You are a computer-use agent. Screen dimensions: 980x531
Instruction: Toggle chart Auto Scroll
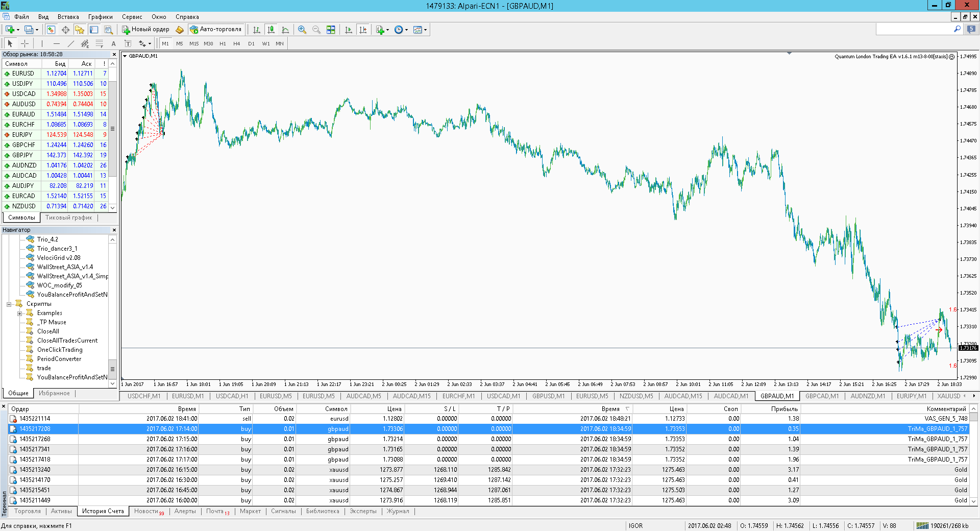tap(349, 30)
